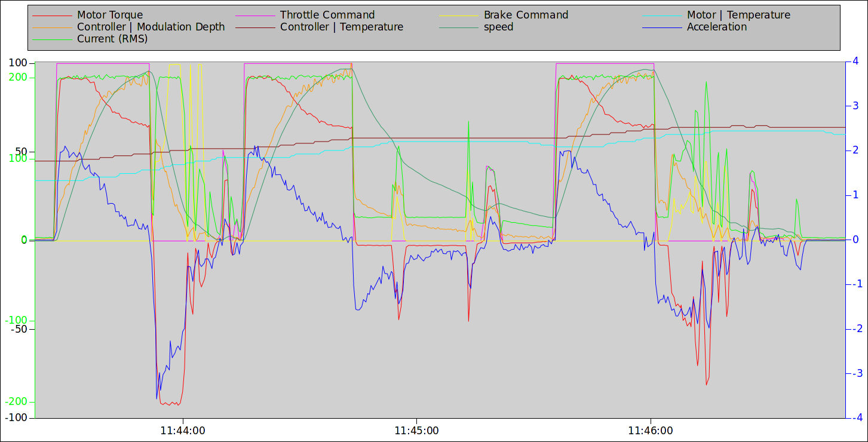Click the 11:46:00 time axis label

pyautogui.click(x=651, y=430)
